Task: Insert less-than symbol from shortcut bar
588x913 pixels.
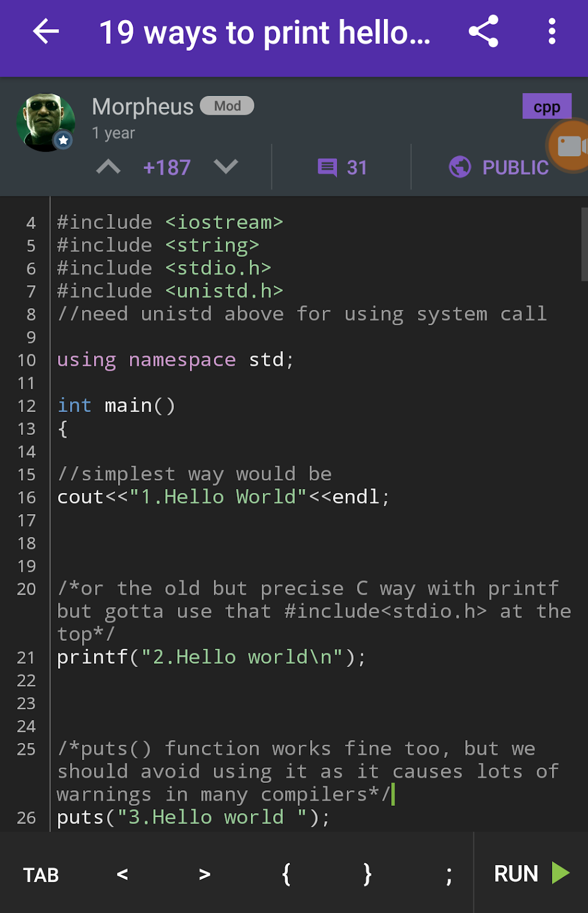Action: pos(122,874)
